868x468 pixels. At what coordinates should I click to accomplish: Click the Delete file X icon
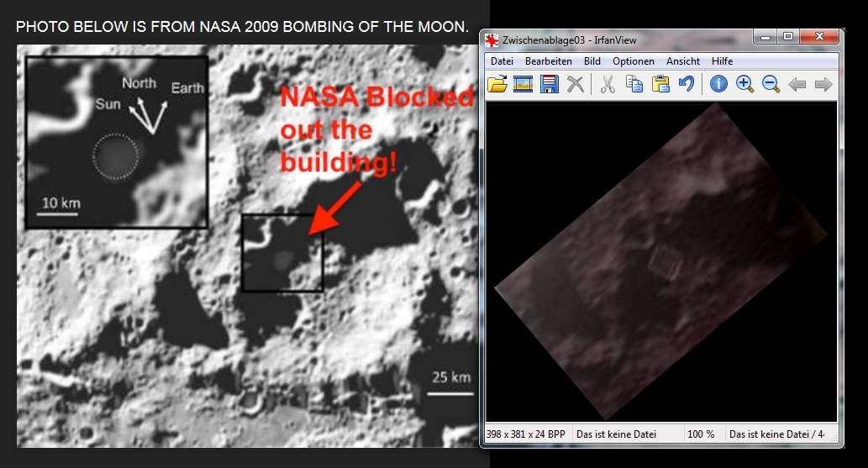576,84
